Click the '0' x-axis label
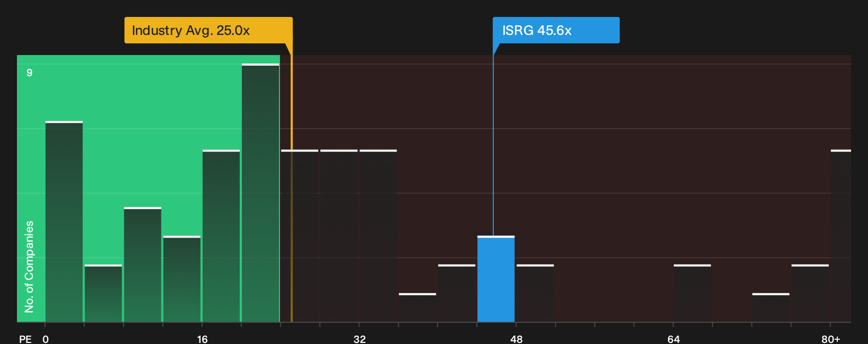Image resolution: width=868 pixels, height=344 pixels. click(x=46, y=339)
